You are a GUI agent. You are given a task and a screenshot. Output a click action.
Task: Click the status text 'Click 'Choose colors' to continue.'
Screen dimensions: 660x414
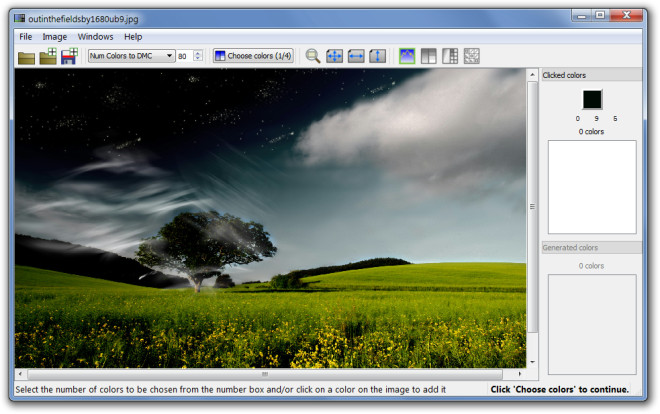tap(559, 390)
